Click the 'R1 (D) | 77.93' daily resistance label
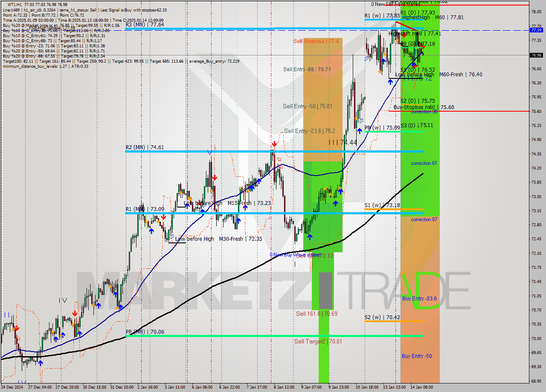The image size is (546, 392). click(418, 13)
